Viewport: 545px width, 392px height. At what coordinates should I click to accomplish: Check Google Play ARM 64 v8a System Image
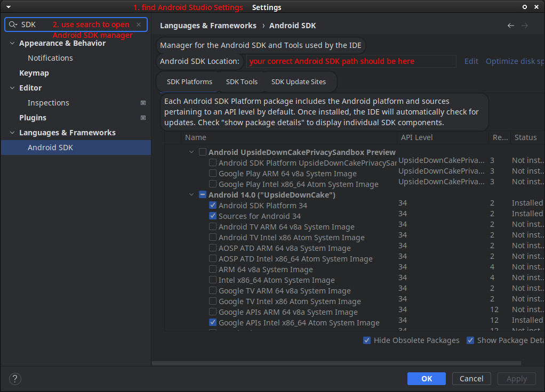[x=213, y=173]
